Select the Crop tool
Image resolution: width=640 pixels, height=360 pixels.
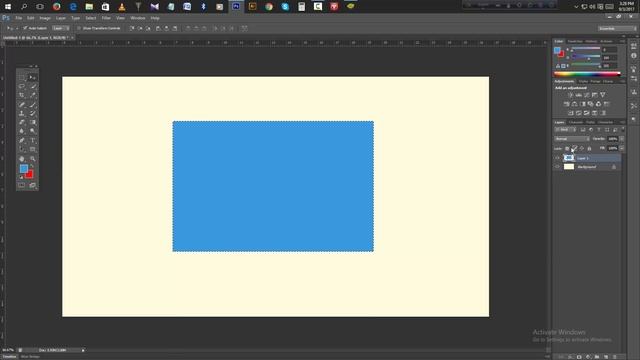click(x=22, y=95)
